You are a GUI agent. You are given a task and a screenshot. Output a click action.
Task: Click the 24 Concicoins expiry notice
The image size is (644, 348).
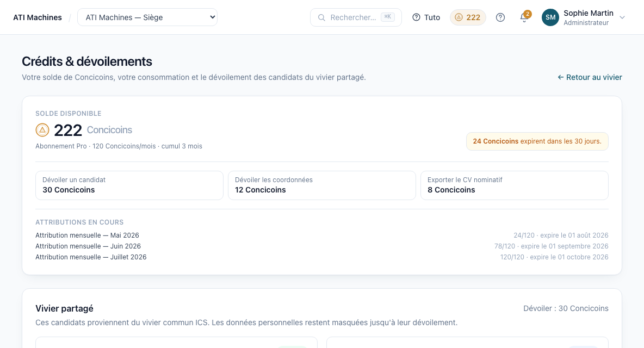tap(537, 141)
